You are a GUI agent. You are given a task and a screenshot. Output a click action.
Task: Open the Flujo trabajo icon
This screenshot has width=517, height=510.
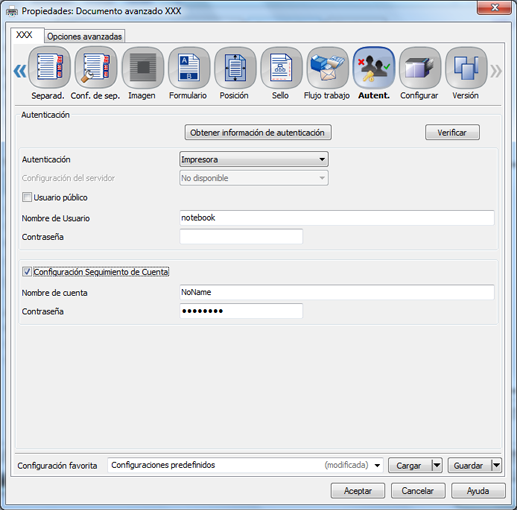[x=327, y=68]
